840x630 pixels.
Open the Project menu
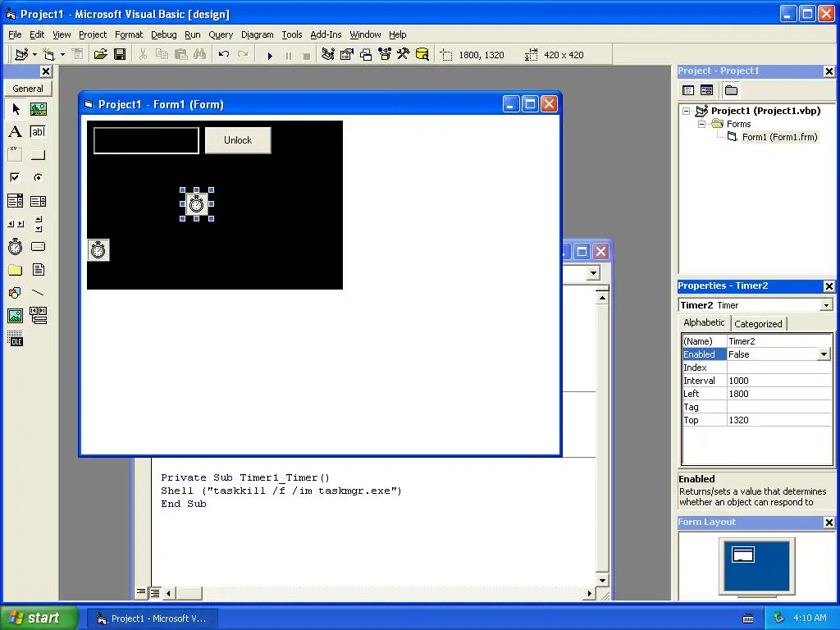pyautogui.click(x=93, y=34)
